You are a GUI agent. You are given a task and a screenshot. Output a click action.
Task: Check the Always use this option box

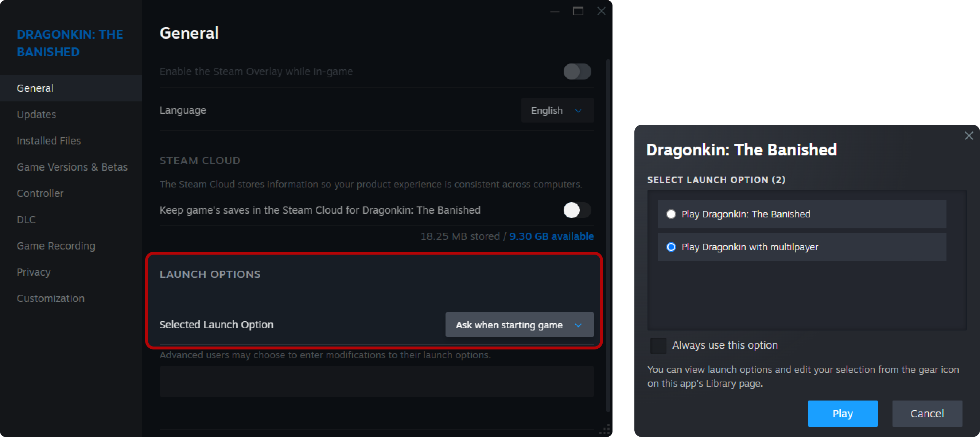[x=658, y=346]
